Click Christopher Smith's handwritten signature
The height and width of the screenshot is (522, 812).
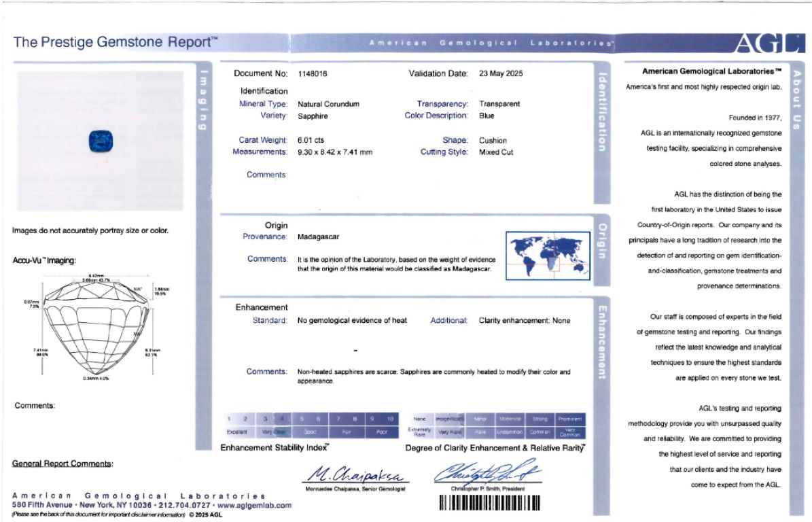click(x=487, y=472)
